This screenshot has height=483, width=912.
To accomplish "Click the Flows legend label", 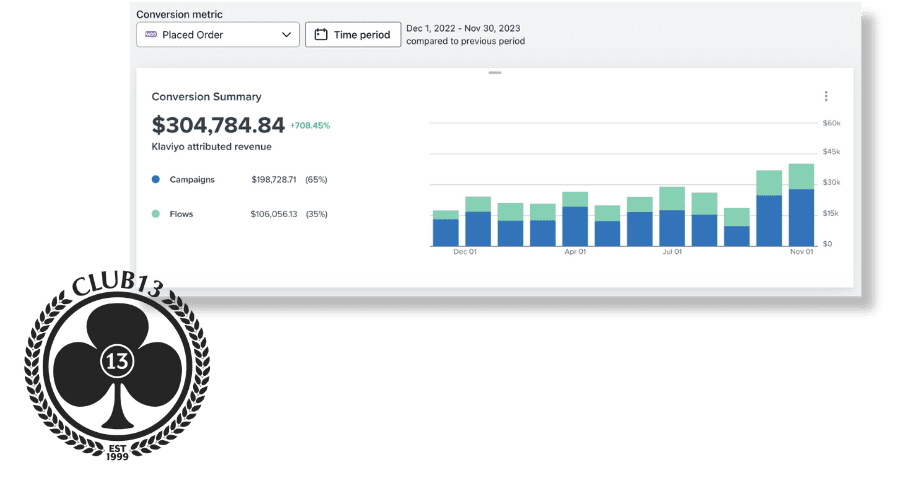I will click(x=181, y=214).
